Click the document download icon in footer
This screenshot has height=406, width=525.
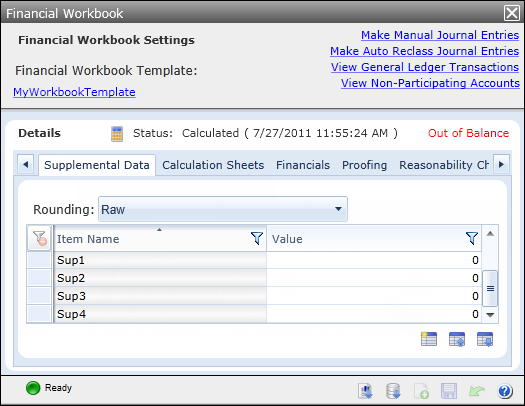pyautogui.click(x=365, y=391)
